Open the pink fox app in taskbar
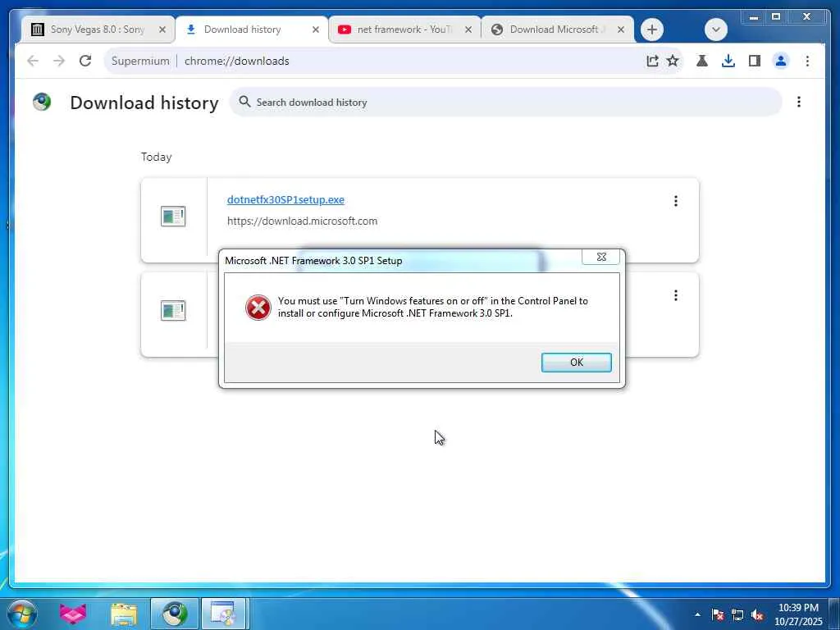840x630 pixels. tap(73, 614)
